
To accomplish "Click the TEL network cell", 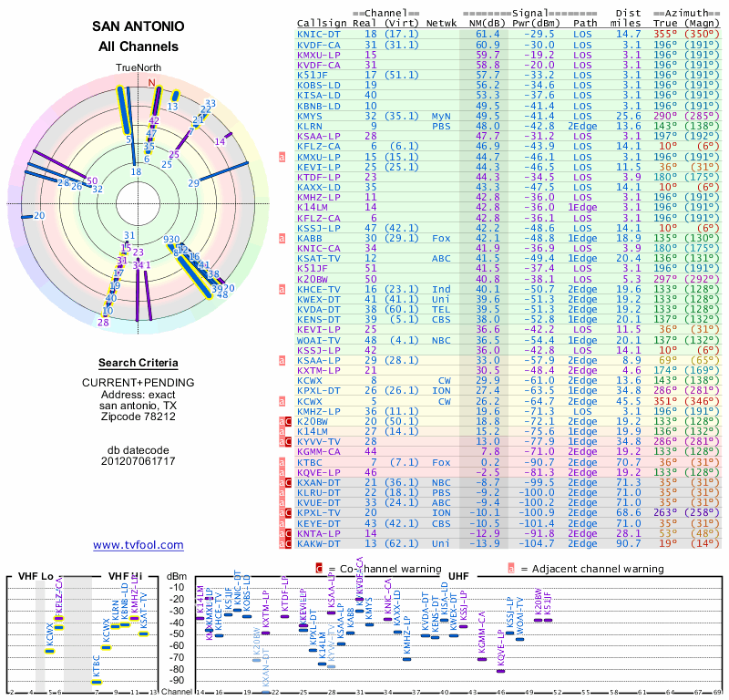I will click(x=441, y=310).
